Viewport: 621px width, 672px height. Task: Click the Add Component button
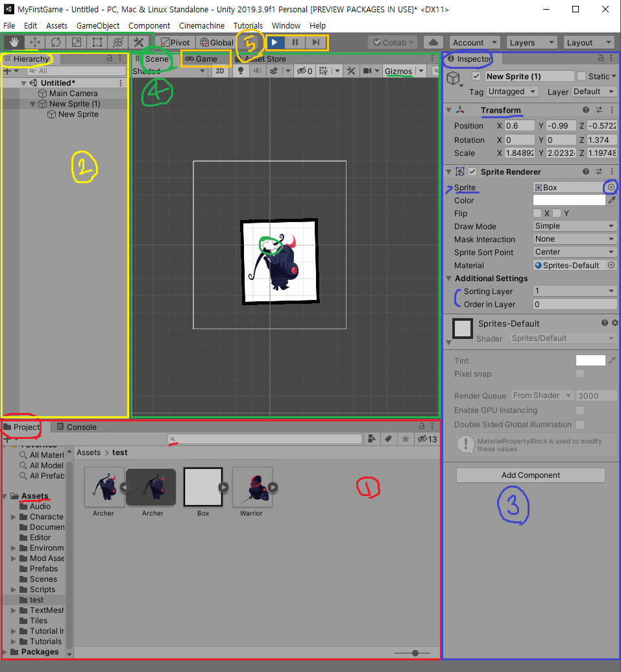(531, 475)
